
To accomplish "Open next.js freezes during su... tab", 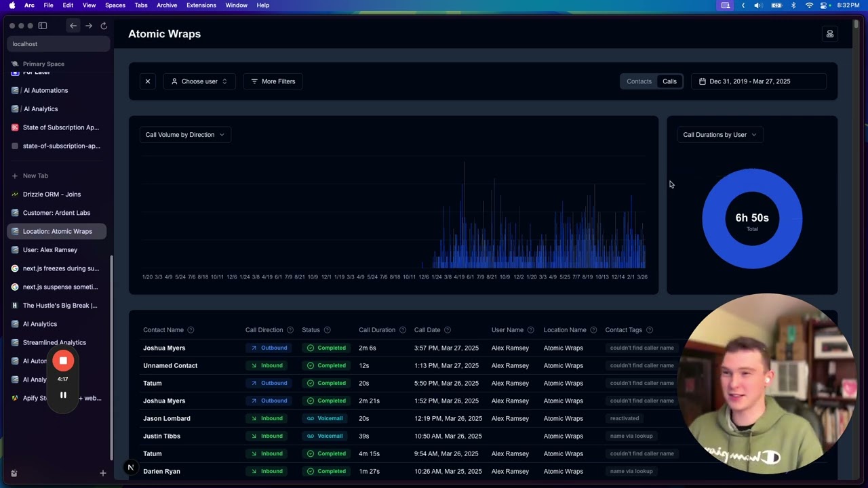I will pos(57,268).
